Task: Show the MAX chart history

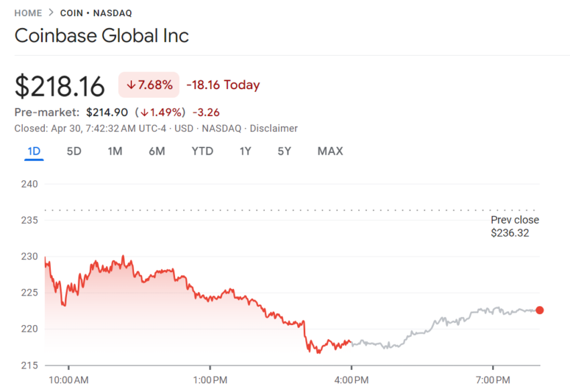Action: 330,151
